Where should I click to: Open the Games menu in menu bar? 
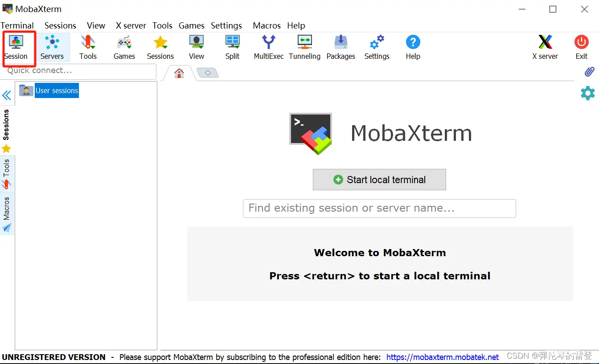coord(192,25)
